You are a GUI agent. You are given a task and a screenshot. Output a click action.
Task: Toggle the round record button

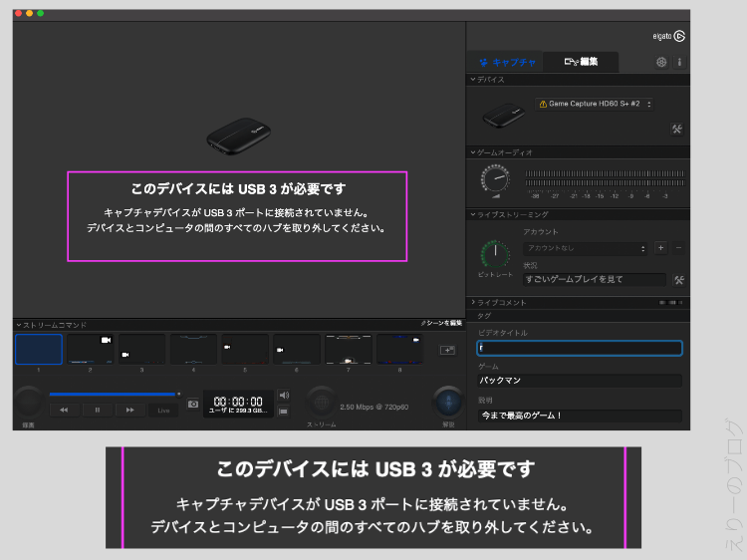tap(28, 403)
